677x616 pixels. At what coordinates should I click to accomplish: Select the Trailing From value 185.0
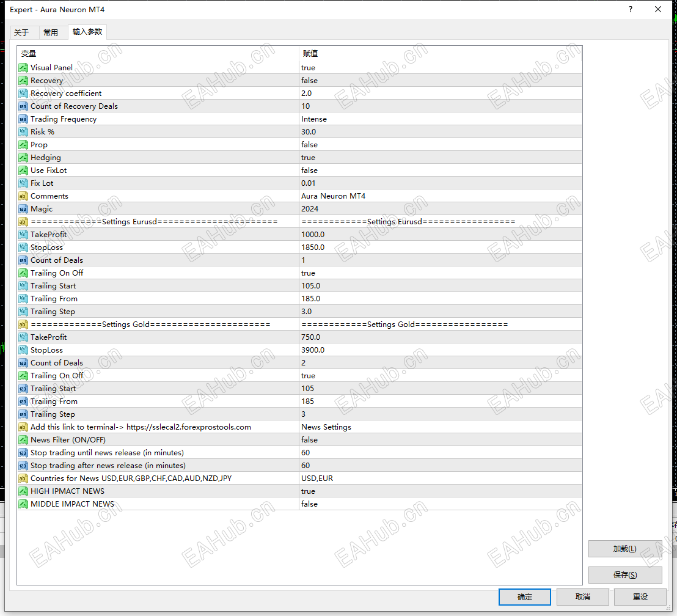441,299
